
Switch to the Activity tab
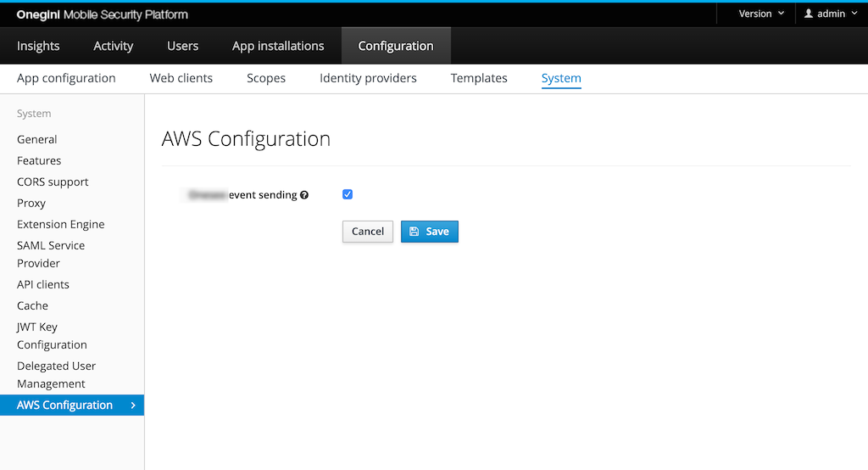click(x=113, y=46)
